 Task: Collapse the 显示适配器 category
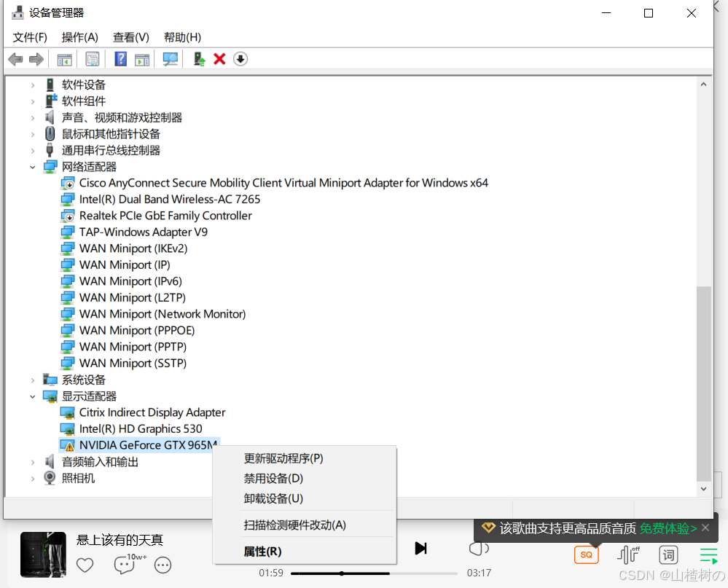[33, 396]
